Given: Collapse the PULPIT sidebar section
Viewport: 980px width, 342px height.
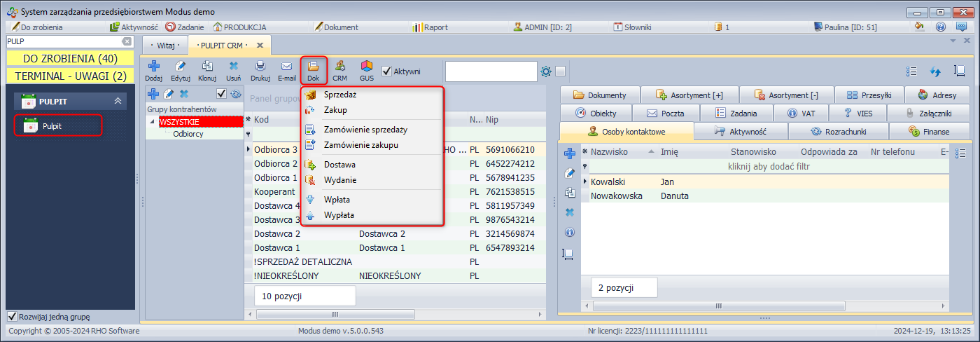Looking at the screenshot, I should click(118, 102).
